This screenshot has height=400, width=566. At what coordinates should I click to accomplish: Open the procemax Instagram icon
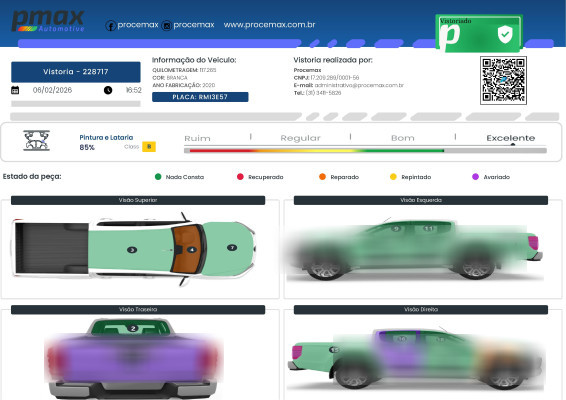(x=166, y=26)
